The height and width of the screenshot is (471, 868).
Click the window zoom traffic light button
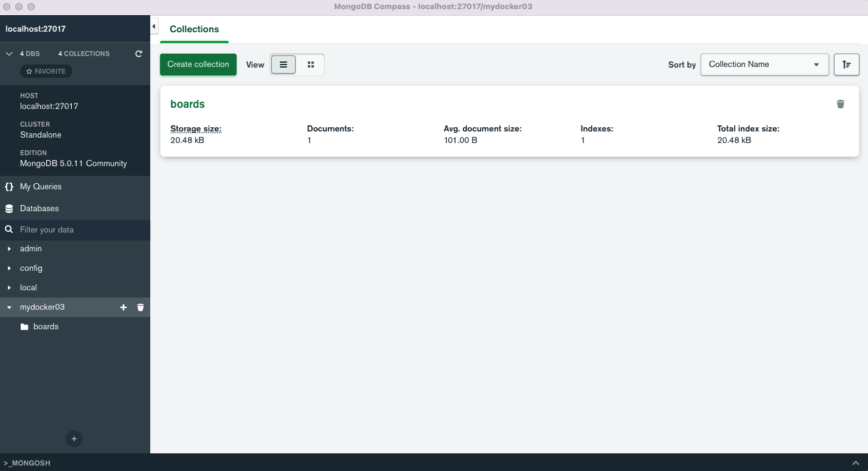click(x=31, y=7)
